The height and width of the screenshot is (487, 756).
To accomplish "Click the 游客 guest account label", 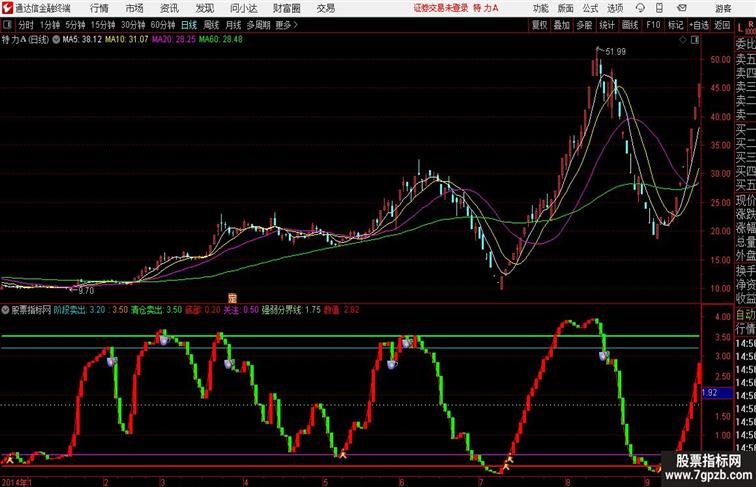I will pos(723,8).
